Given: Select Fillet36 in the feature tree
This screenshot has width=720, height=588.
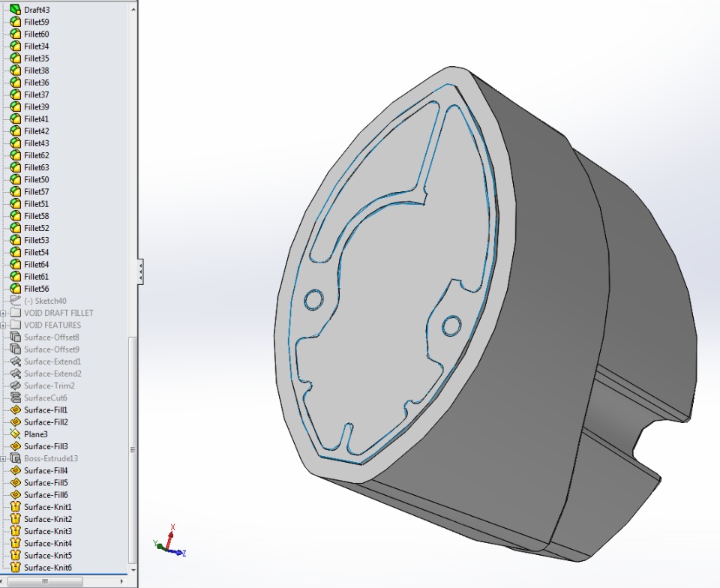Looking at the screenshot, I should [37, 82].
